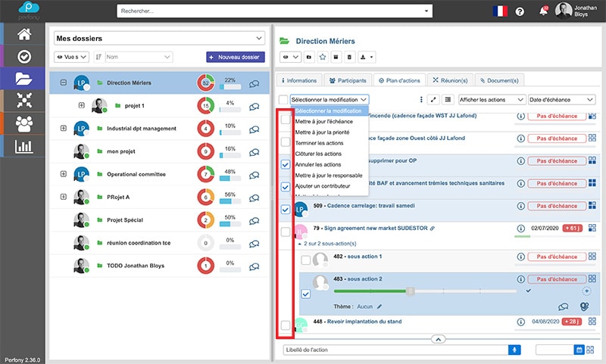Viewport: 606px width, 364px height.
Task: Uncheck the box for sub-action 483
Action: pyautogui.click(x=305, y=294)
